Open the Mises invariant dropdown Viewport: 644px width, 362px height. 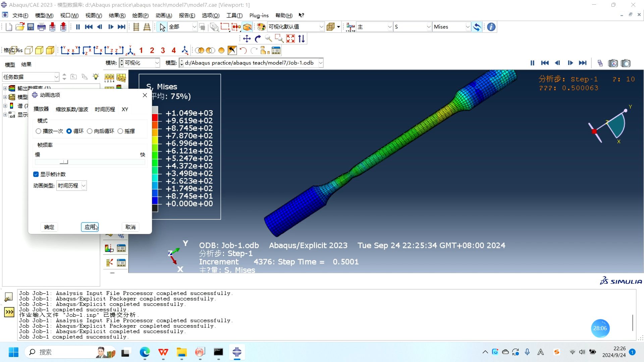451,27
